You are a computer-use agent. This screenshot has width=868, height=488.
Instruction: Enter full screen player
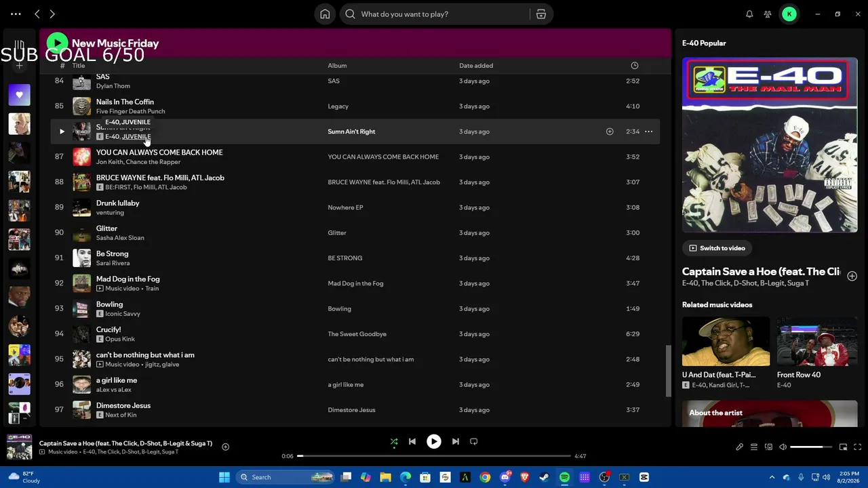pyautogui.click(x=857, y=447)
